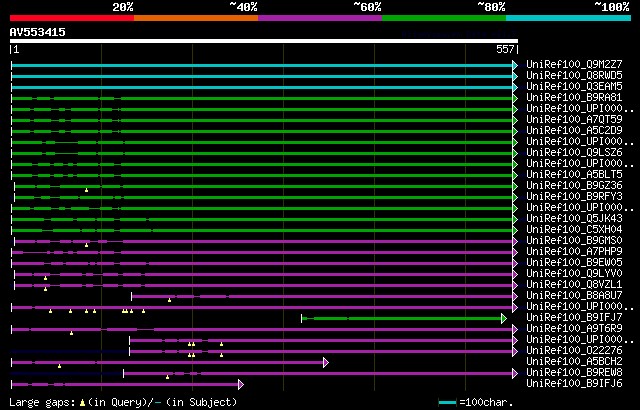Select the UniRef100_C5XH04 label
The height and width of the screenshot is (410, 640).
tap(574, 230)
